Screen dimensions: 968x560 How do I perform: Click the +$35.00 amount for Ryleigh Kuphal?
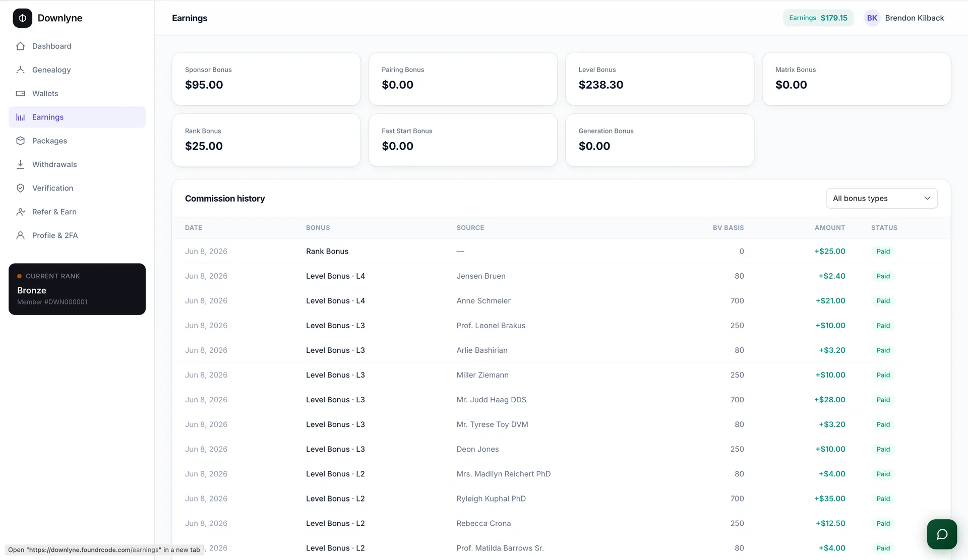(829, 499)
